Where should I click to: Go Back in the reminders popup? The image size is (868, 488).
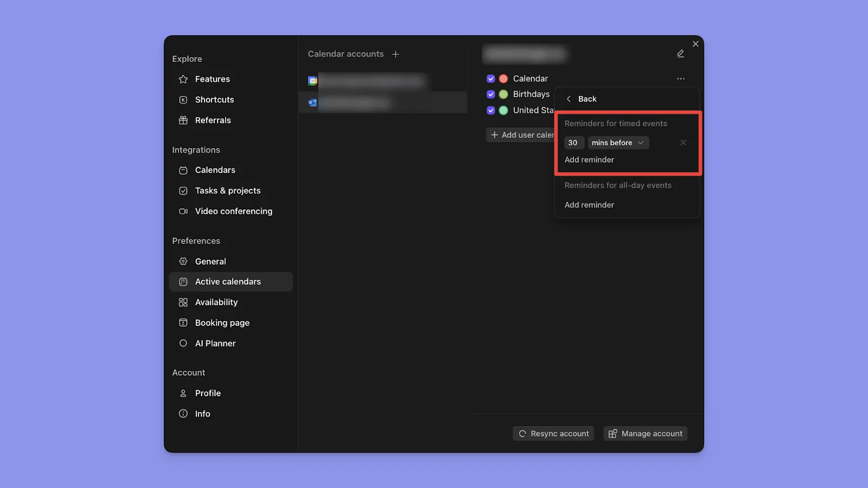click(x=582, y=99)
